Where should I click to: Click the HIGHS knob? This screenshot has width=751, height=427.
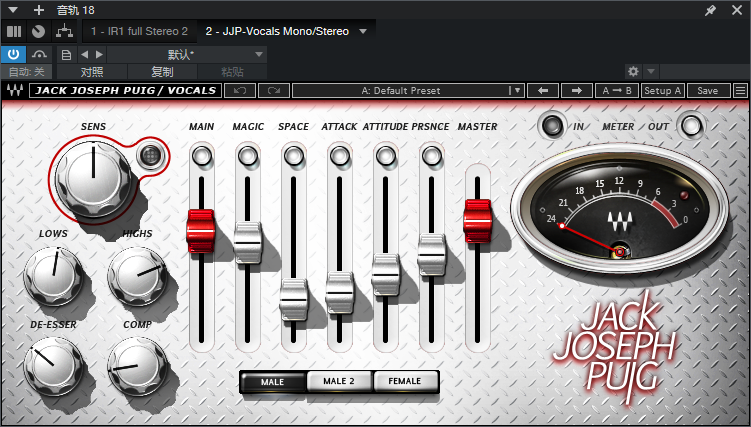click(x=137, y=276)
